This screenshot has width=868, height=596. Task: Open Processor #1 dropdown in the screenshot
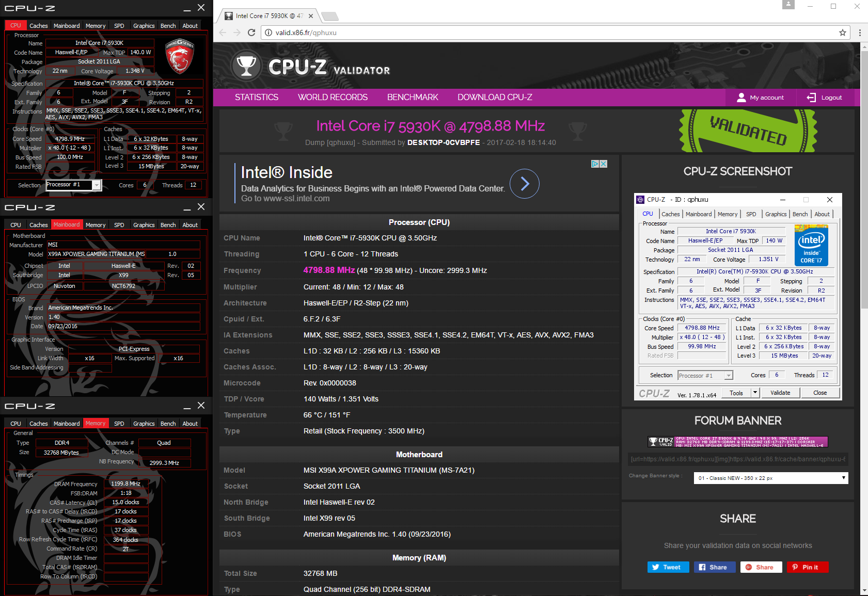point(729,376)
